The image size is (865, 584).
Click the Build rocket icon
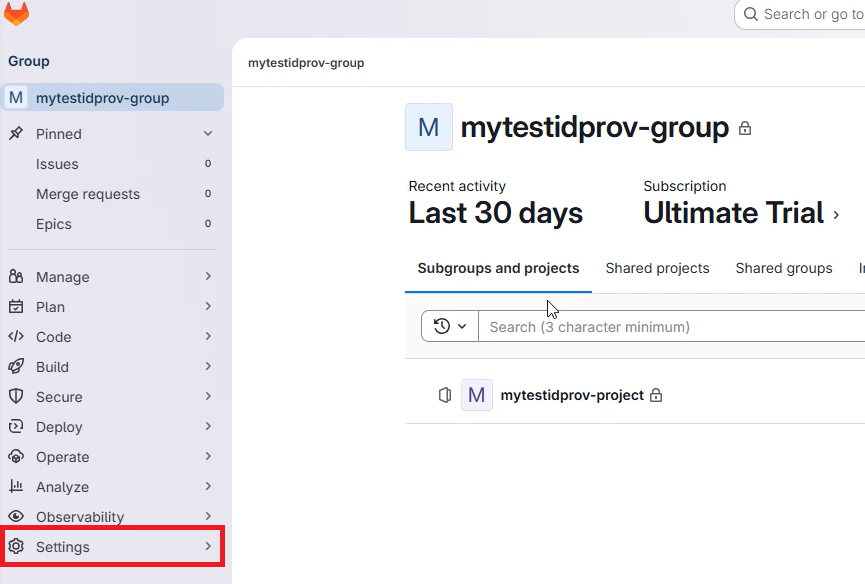point(16,366)
